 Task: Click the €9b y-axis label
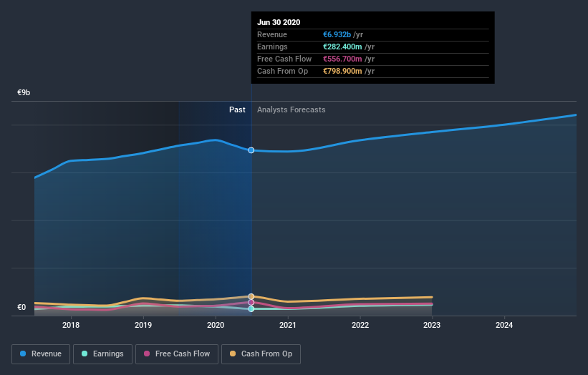pos(24,92)
